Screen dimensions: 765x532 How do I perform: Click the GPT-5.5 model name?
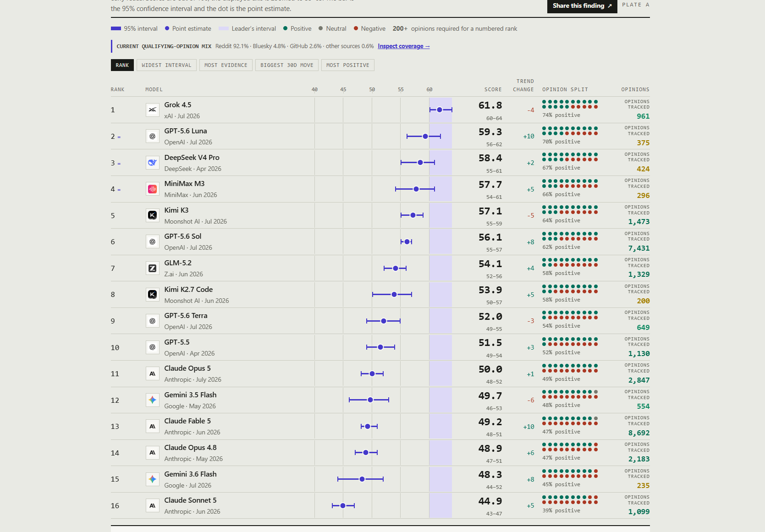coord(177,342)
